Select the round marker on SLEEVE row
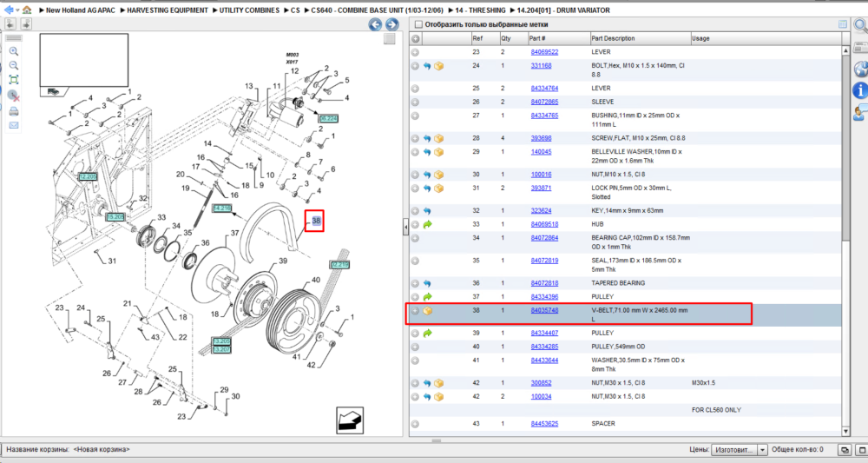868x463 pixels. coord(415,102)
